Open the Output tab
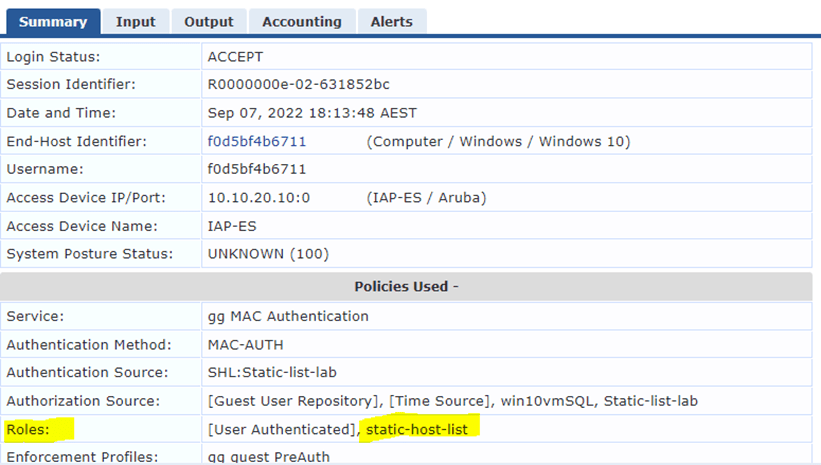821x465 pixels. [x=209, y=21]
